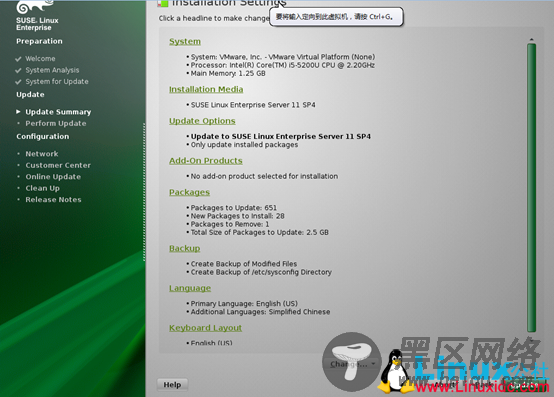Click 'Packages to Update: 651' text
The height and width of the screenshot is (397, 554).
tap(234, 208)
